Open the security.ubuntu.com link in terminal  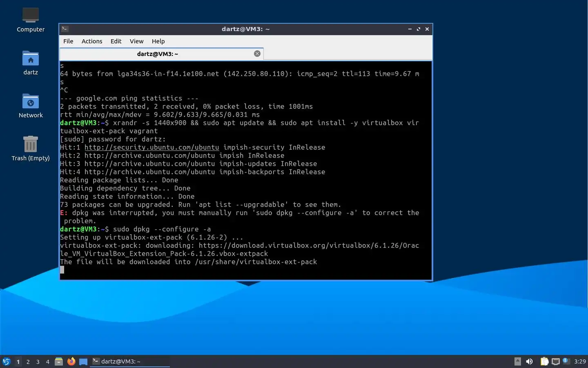click(x=151, y=147)
